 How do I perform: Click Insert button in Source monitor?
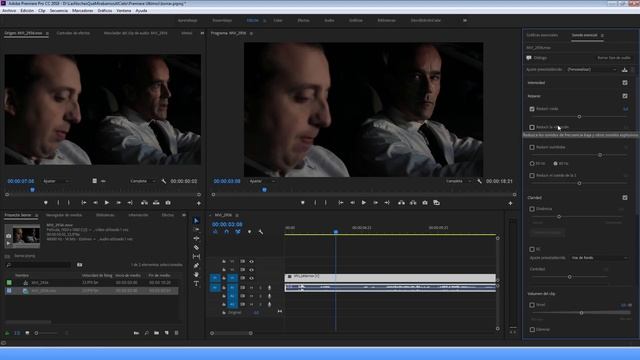pyautogui.click(x=144, y=203)
